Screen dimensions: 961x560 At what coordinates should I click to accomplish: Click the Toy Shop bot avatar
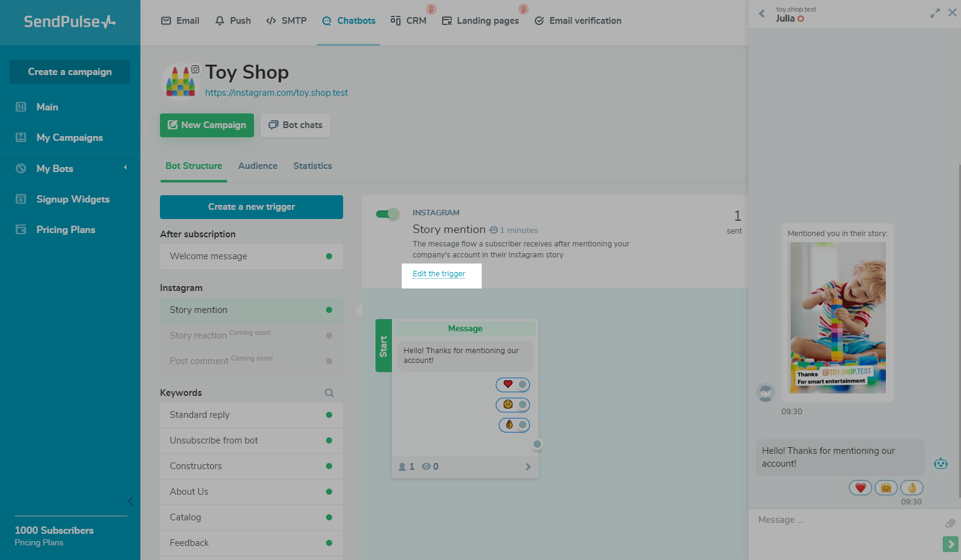click(181, 82)
